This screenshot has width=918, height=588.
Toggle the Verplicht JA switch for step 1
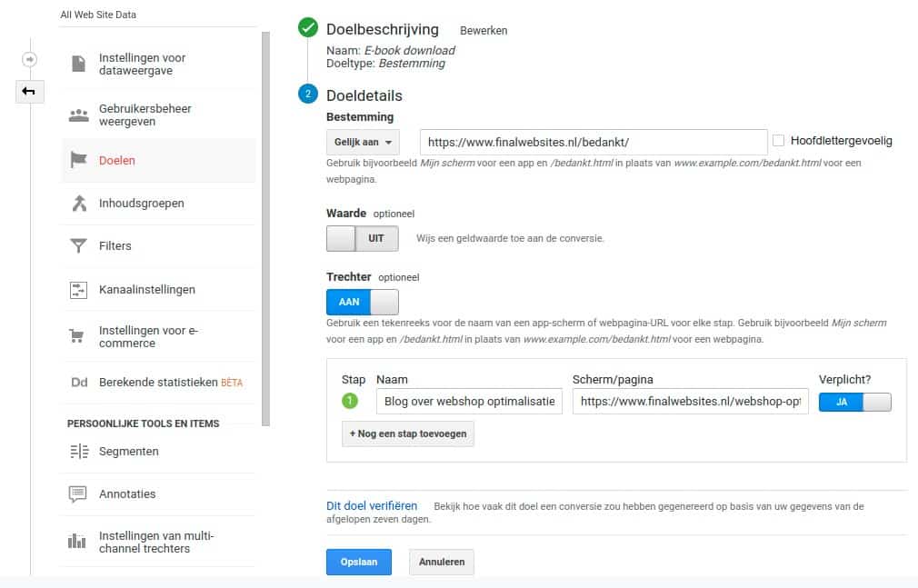click(x=854, y=402)
